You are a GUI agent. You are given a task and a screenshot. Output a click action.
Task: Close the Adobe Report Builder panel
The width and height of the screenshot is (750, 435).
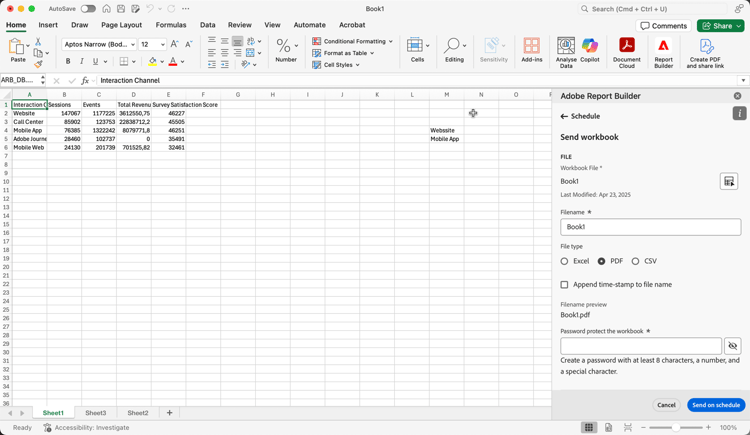click(738, 96)
